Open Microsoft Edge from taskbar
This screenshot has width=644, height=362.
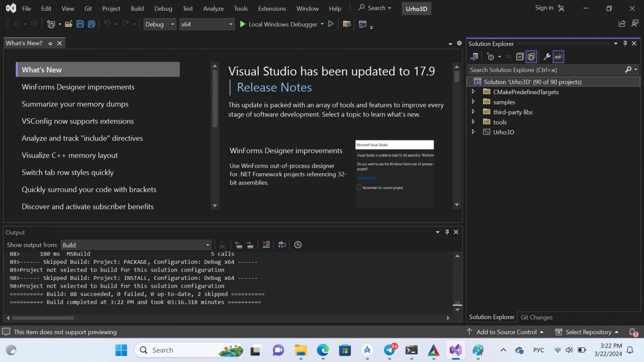click(x=323, y=350)
